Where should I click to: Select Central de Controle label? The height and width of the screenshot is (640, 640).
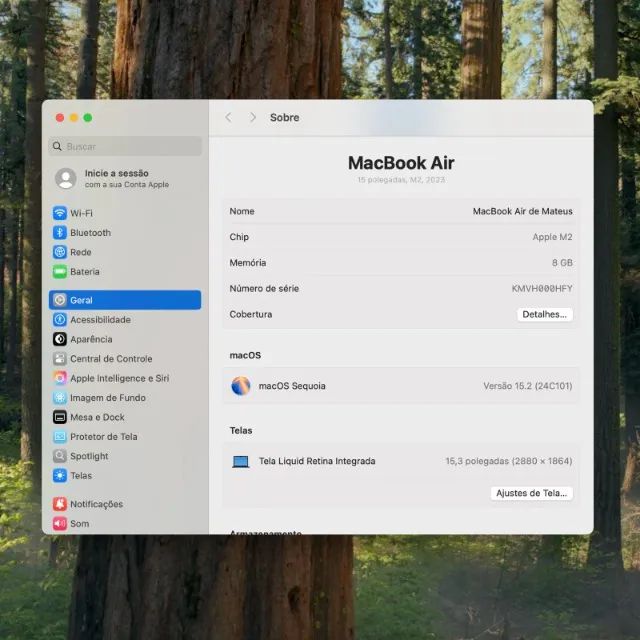111,359
